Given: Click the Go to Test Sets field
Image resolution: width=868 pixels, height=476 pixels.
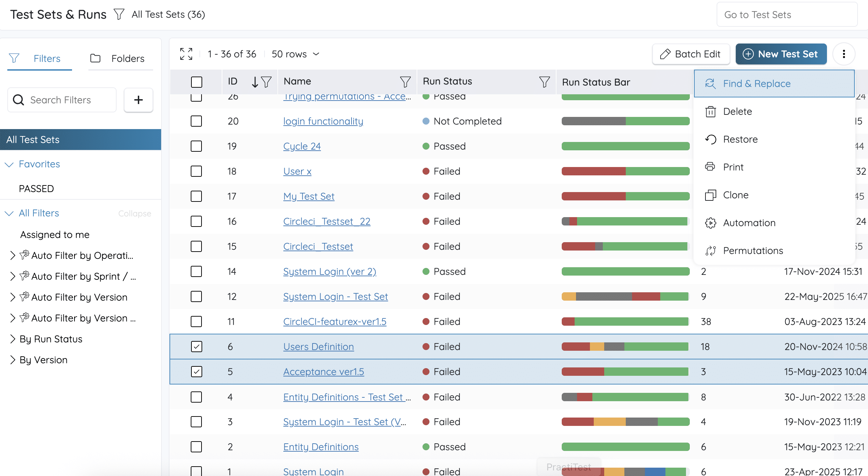Looking at the screenshot, I should pyautogui.click(x=787, y=15).
